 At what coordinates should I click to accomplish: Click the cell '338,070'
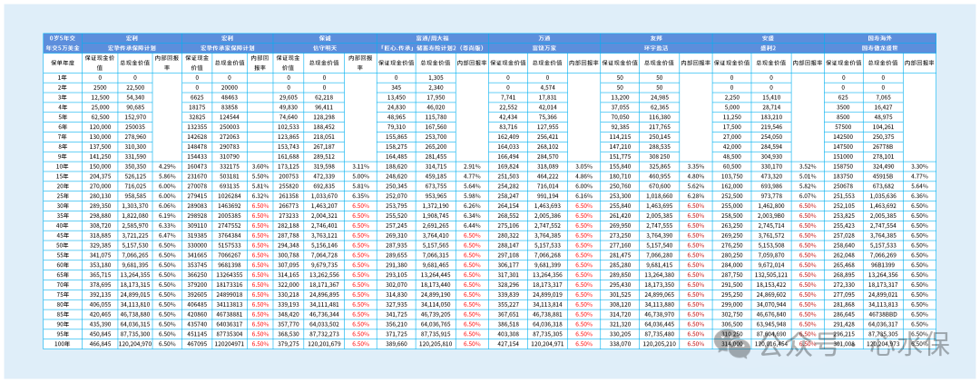[620, 344]
